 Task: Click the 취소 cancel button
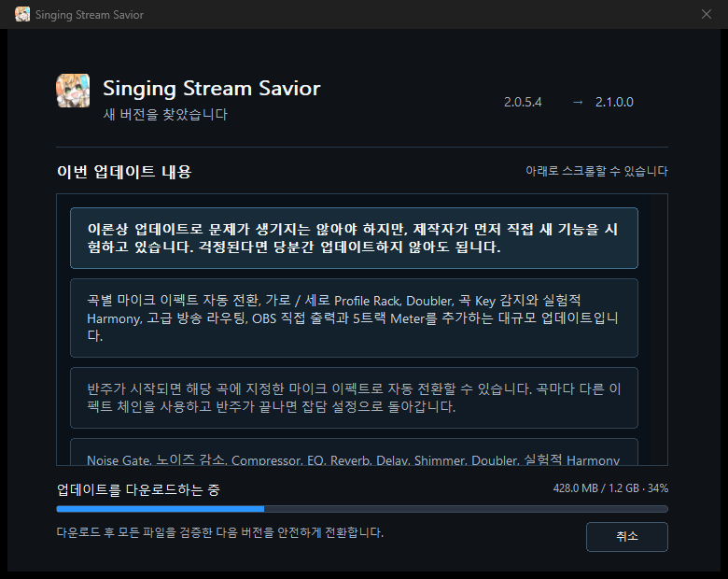coord(627,537)
